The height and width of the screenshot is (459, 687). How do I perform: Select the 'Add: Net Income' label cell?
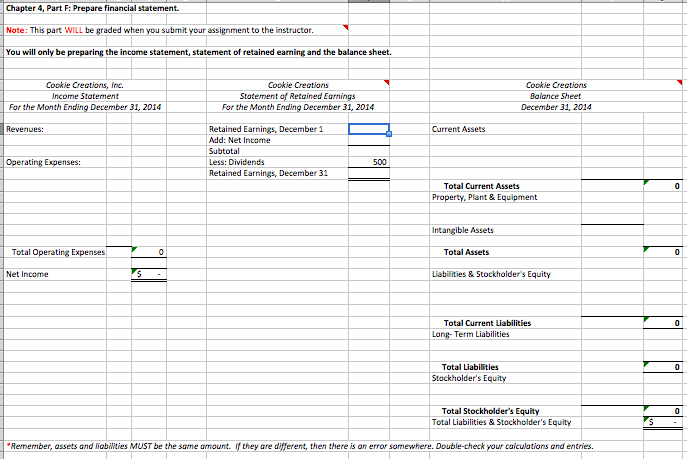tap(277, 140)
